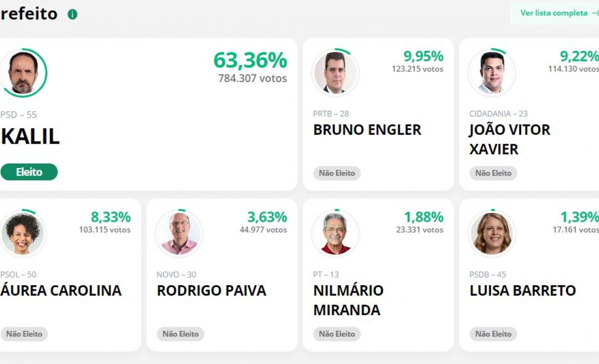Click Rodrigo Paiva's candidate photo

point(179,234)
